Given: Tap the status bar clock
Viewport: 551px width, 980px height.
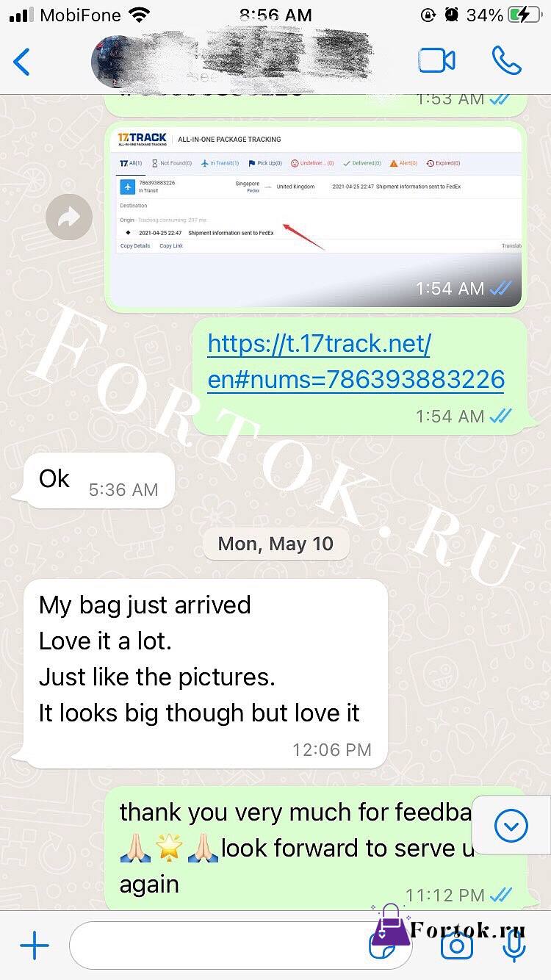Looking at the screenshot, I should 275,15.
